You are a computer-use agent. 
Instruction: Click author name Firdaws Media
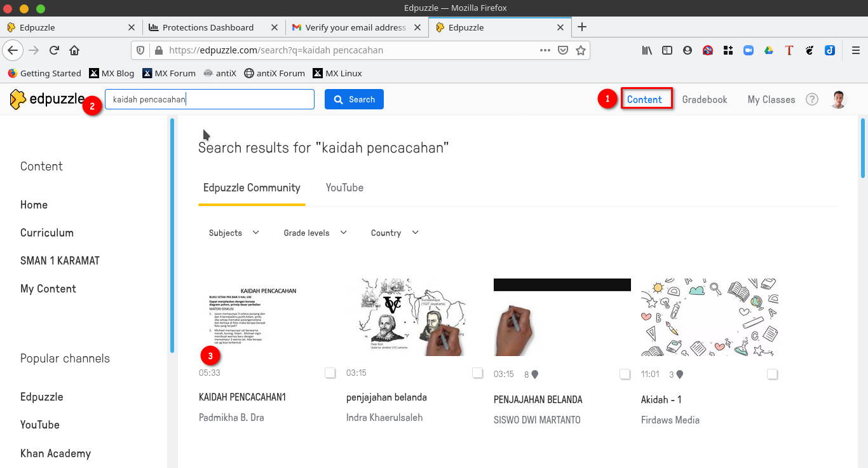670,420
